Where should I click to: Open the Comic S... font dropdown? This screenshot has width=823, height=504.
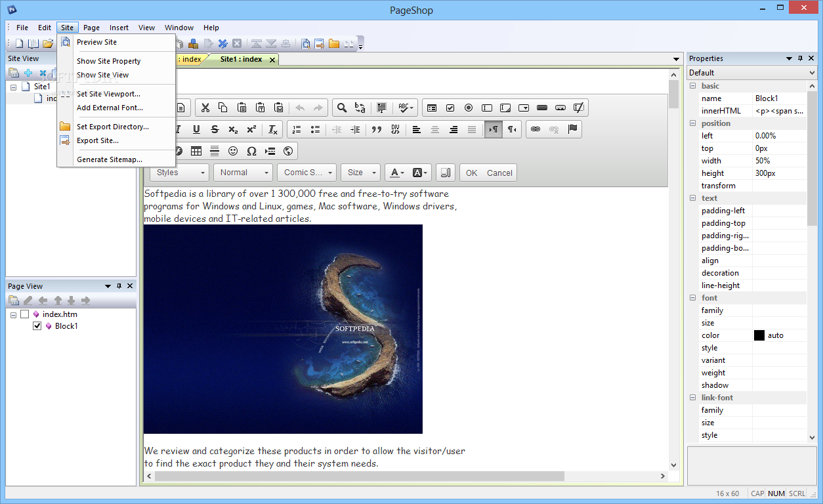pos(307,173)
